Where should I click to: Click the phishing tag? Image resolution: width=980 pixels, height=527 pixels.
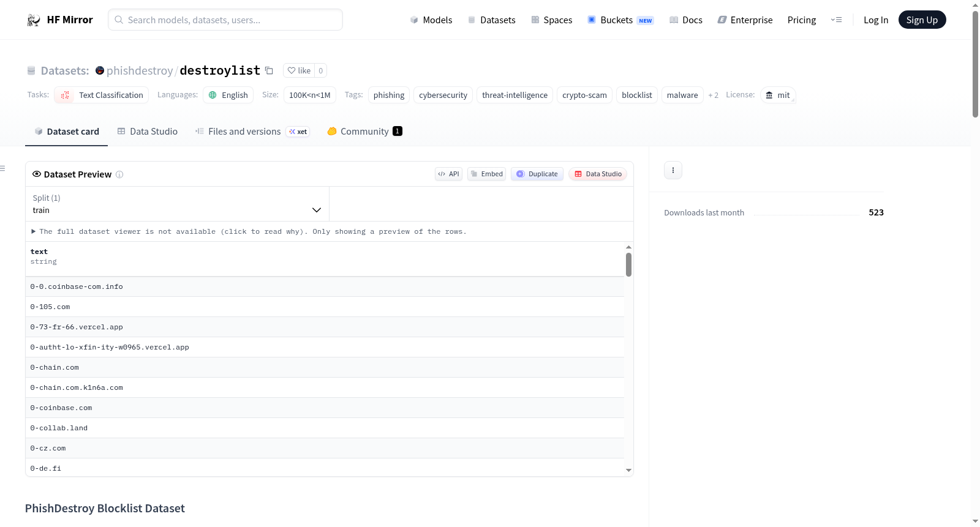coord(389,95)
